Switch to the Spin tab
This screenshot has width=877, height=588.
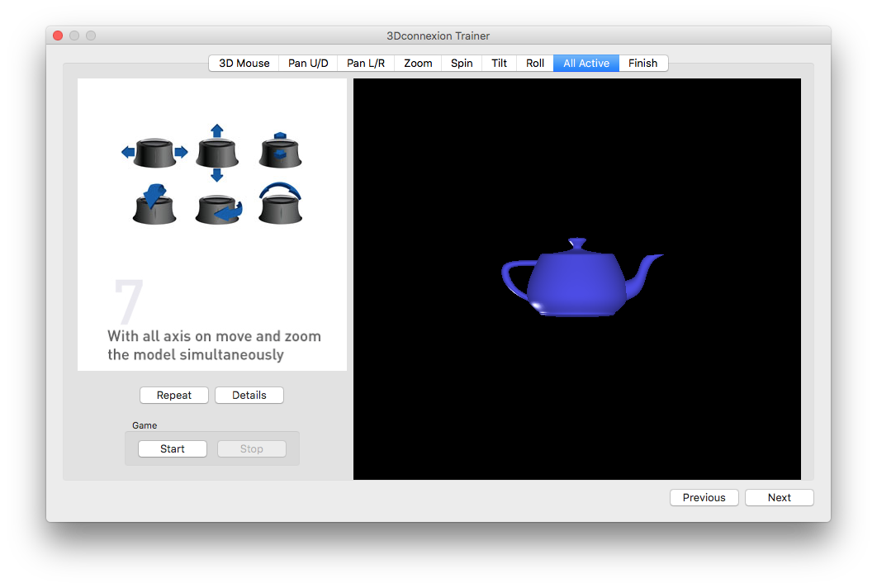(462, 64)
